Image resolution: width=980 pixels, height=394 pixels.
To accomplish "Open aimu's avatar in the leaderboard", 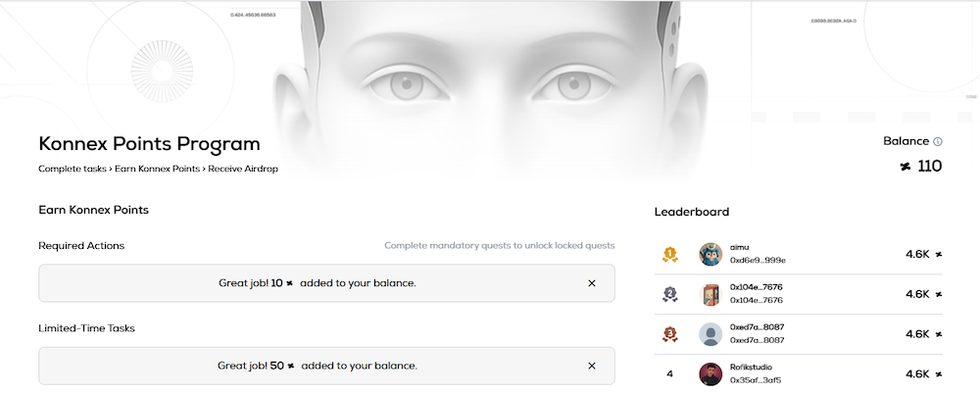I will [710, 254].
